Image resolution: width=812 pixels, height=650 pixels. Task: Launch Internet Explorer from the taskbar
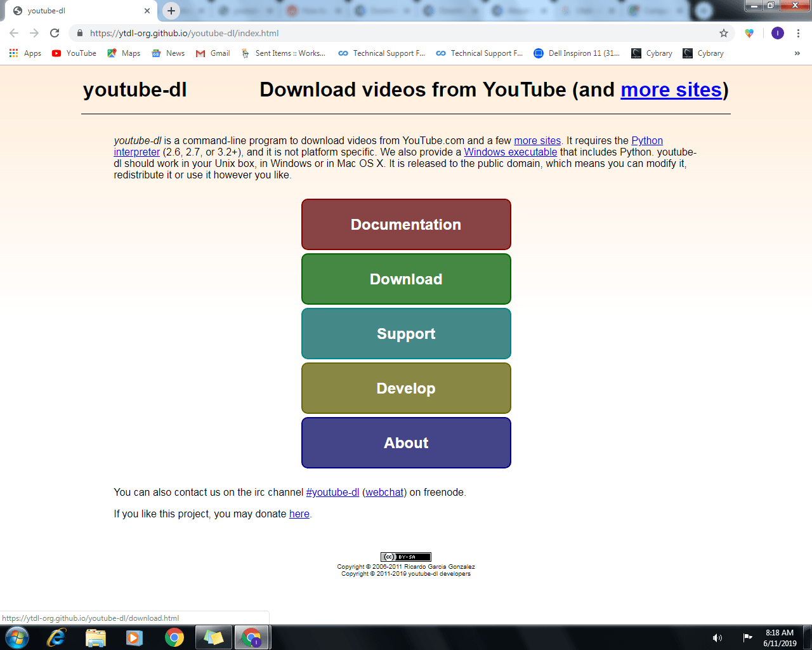point(56,637)
